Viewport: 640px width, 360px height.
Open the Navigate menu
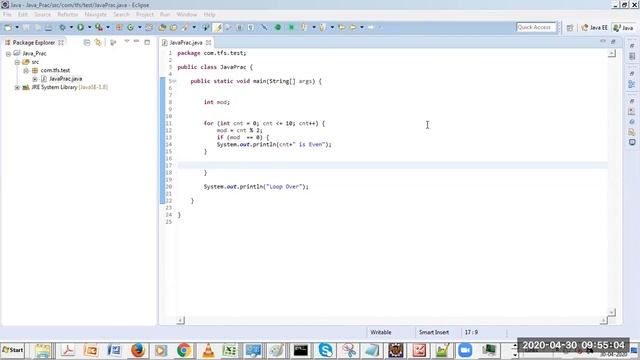96,14
